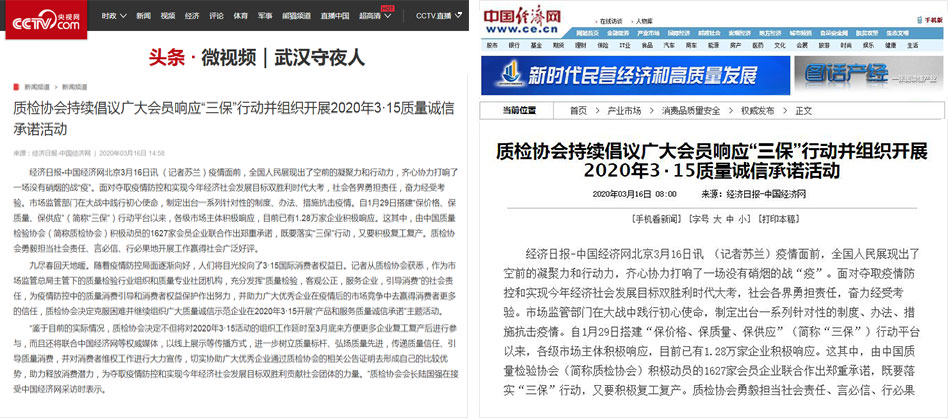Open 直播中国 in the top navigation
Viewport: 948px width, 418px height.
(x=335, y=17)
